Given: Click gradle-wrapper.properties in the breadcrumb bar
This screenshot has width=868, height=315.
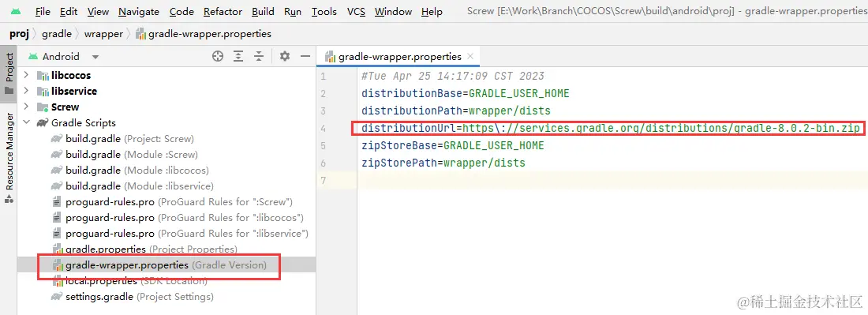Looking at the screenshot, I should (204, 34).
